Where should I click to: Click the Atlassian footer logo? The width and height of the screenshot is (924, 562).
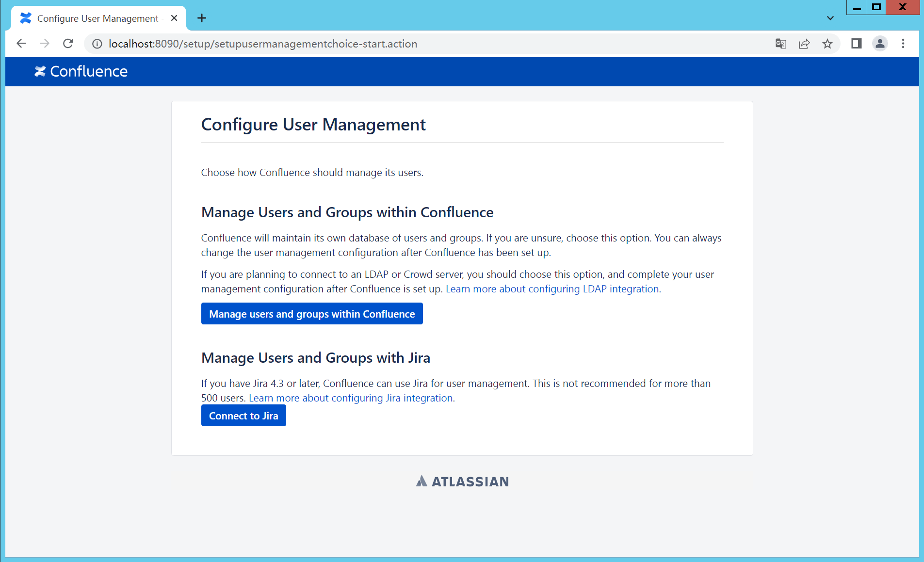(462, 482)
